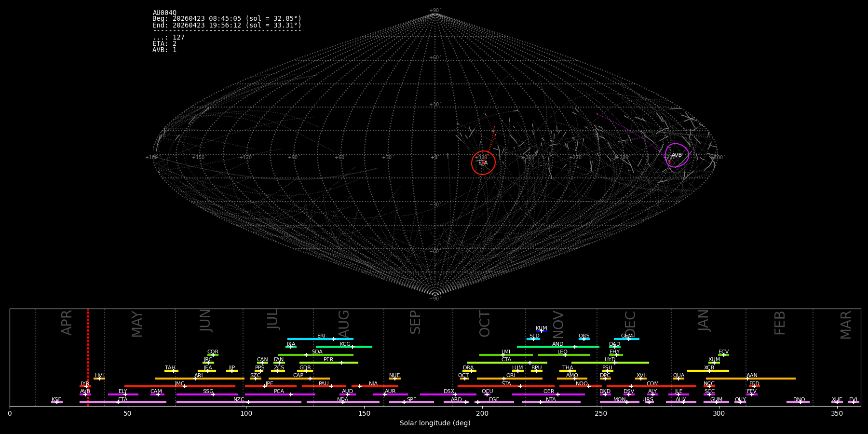
Task: Click the STA red shower bar
Action: [x=506, y=386]
